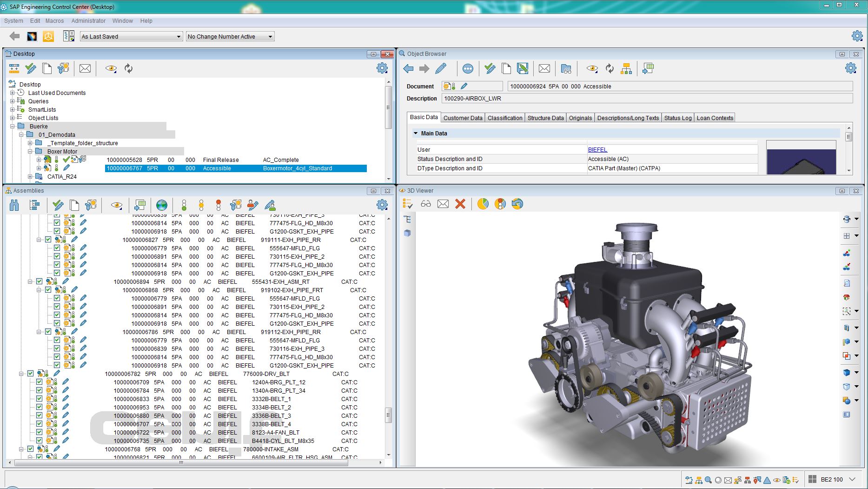Toggle the eye visibility icon in Object Browser toolbar
This screenshot has width=868, height=489.
(x=592, y=69)
